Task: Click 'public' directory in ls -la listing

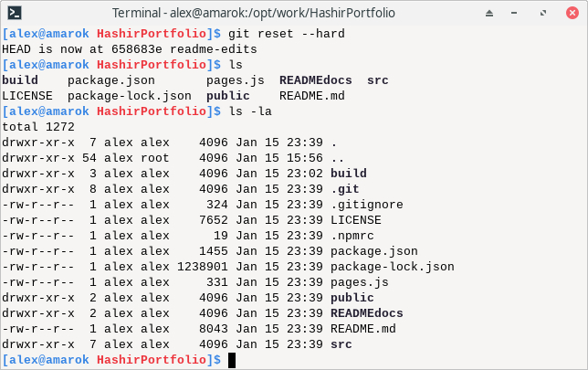Action: [352, 298]
